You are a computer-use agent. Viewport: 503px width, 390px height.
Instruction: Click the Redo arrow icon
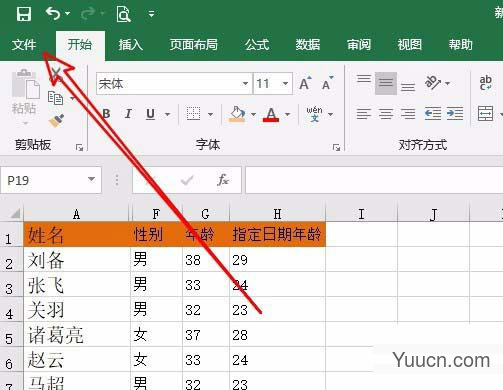88,13
